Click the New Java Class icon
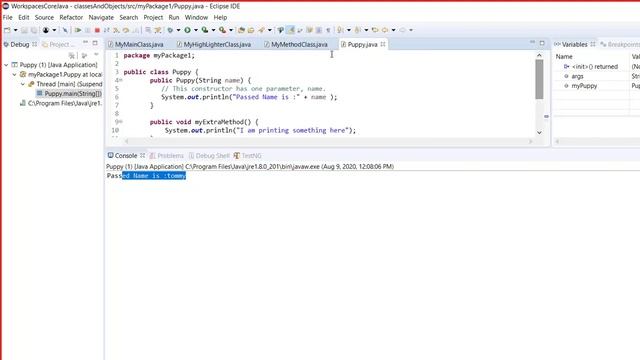This screenshot has width=640, height=360. (x=251, y=30)
